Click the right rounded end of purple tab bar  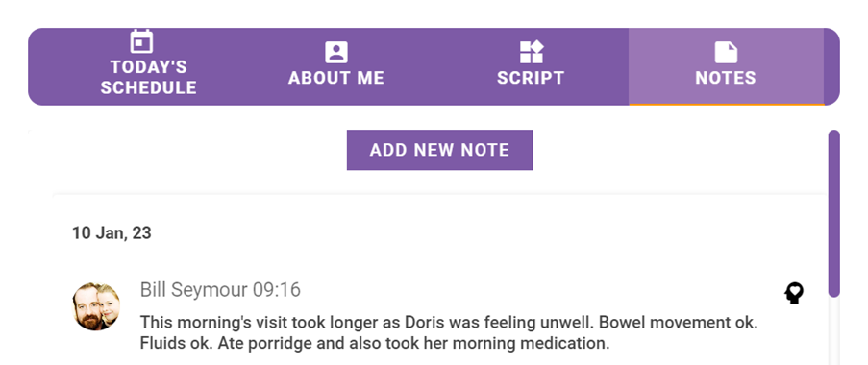[x=832, y=66]
